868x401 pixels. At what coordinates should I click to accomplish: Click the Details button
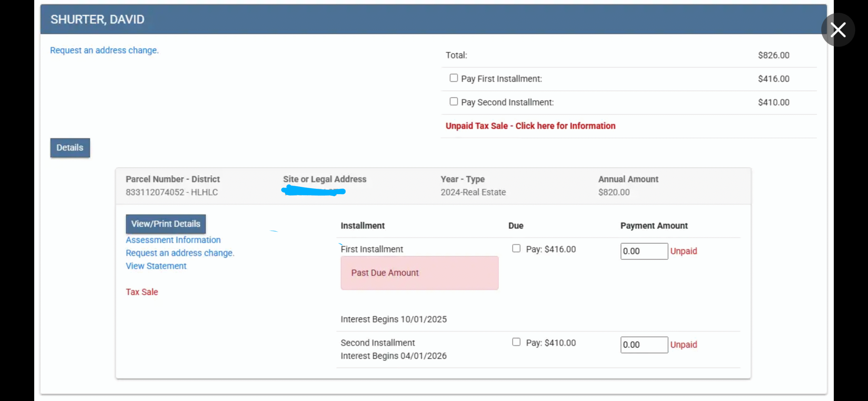[x=70, y=148]
